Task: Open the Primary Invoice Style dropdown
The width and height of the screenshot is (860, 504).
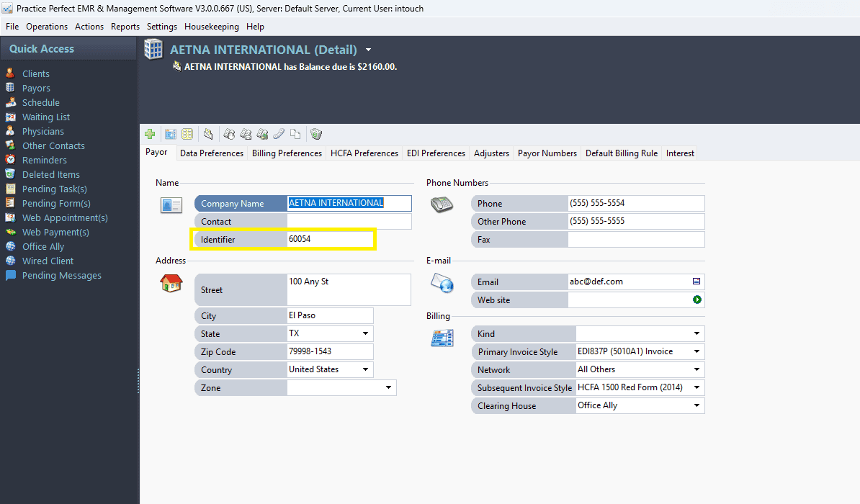Action: tap(696, 351)
